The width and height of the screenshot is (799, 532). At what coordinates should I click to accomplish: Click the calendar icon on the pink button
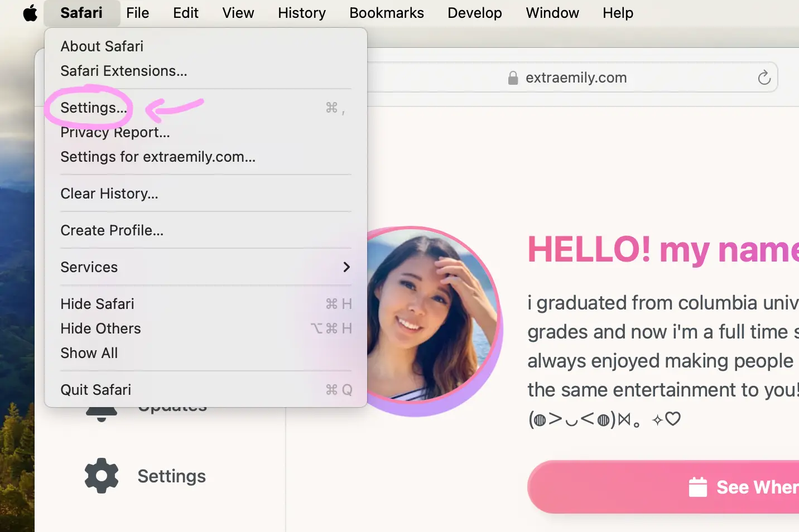[698, 487]
